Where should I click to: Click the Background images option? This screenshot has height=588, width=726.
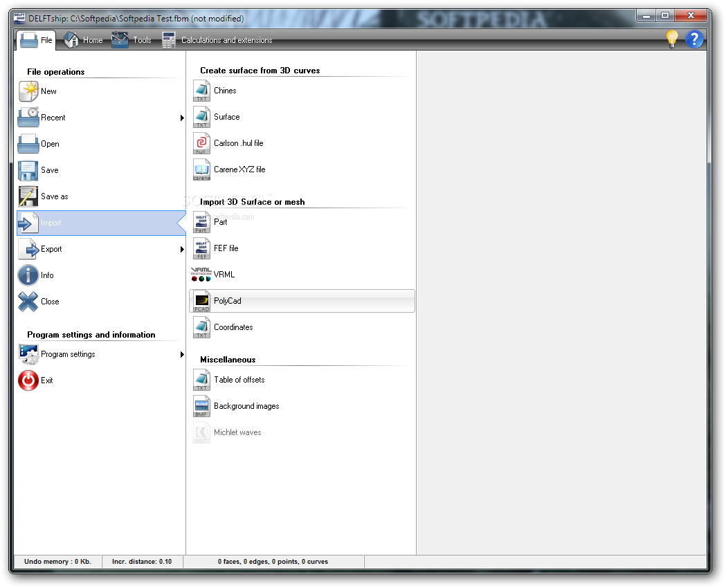302,406
